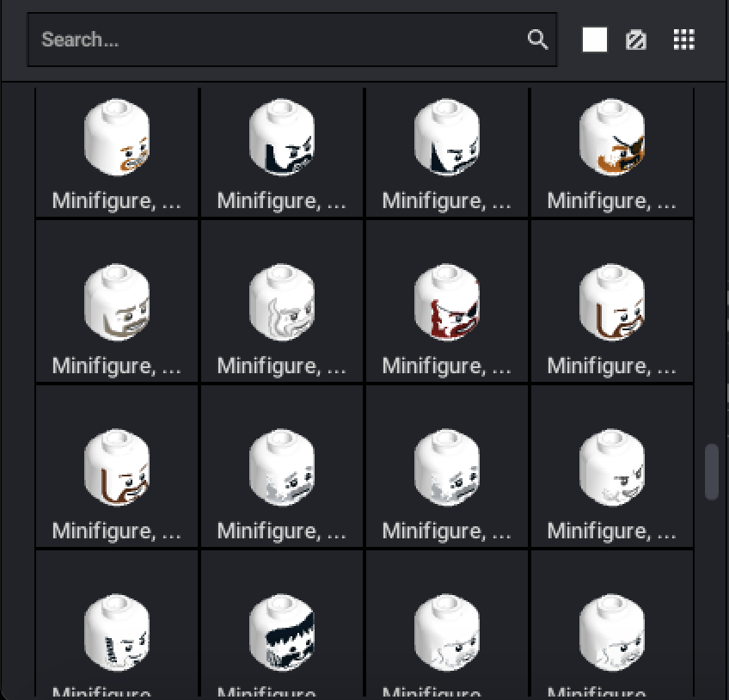The width and height of the screenshot is (729, 700).
Task: Switch to grid view icon
Action: (x=684, y=40)
